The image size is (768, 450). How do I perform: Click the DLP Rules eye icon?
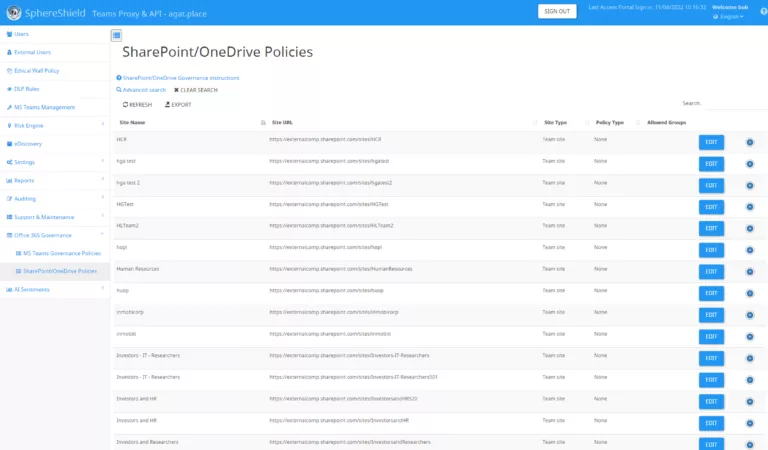[x=9, y=89]
